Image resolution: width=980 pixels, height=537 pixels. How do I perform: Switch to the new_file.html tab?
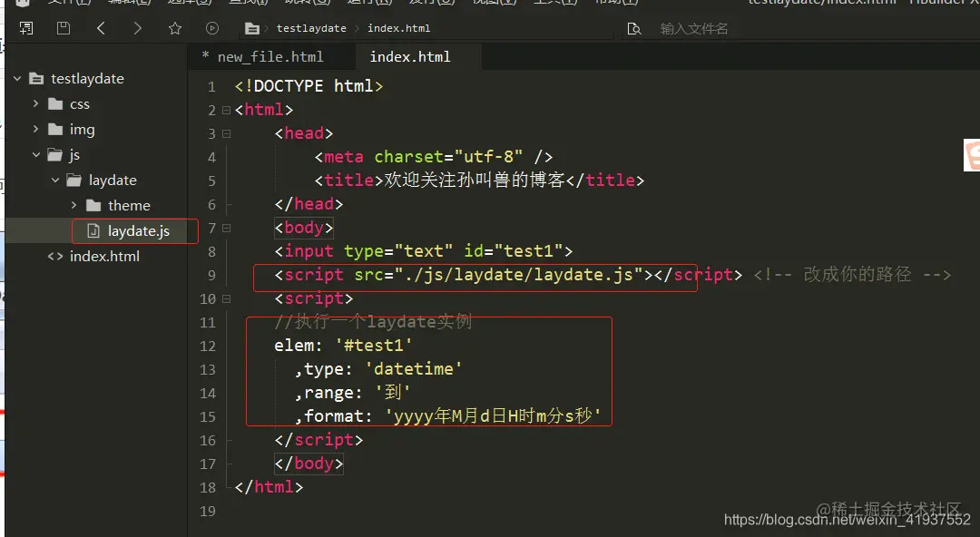270,57
